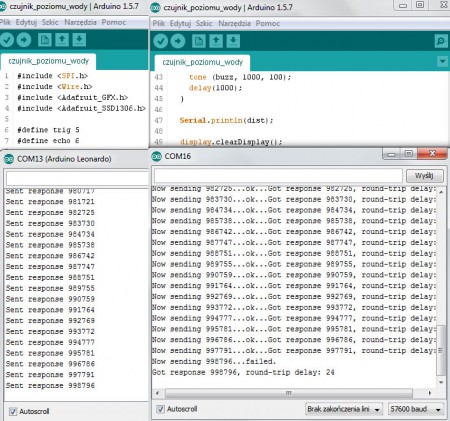450x421 pixels.
Task: Click 'Sent response 998796' line in COM13
Action: [50, 386]
